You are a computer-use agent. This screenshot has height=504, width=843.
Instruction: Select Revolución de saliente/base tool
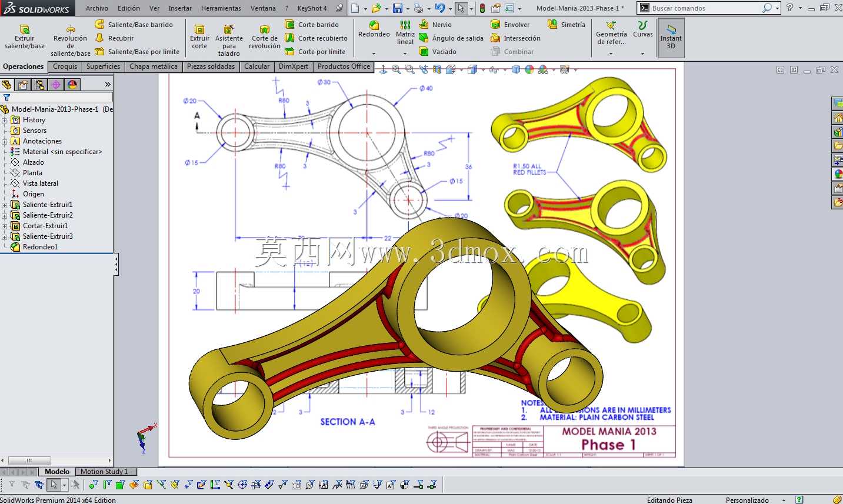pos(70,41)
